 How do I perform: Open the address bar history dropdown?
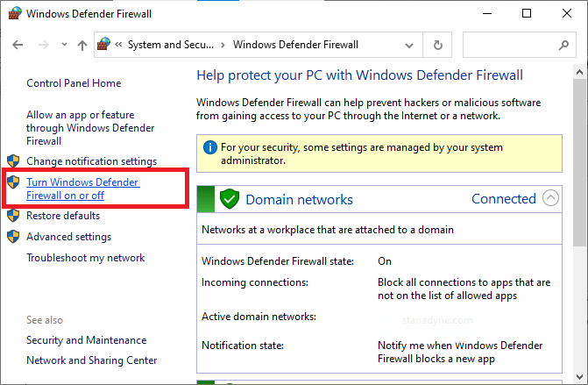pyautogui.click(x=411, y=44)
